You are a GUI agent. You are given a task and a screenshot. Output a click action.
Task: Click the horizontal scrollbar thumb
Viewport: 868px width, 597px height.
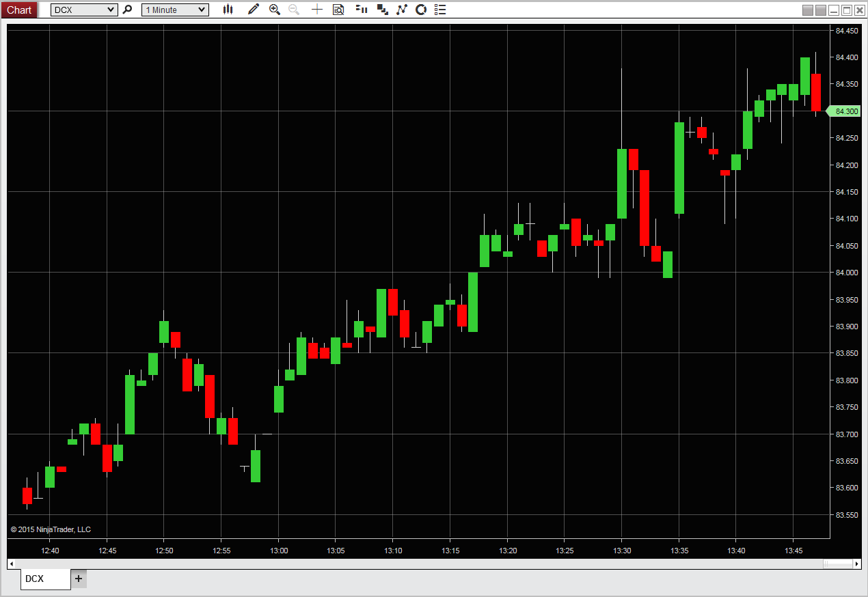click(x=838, y=564)
